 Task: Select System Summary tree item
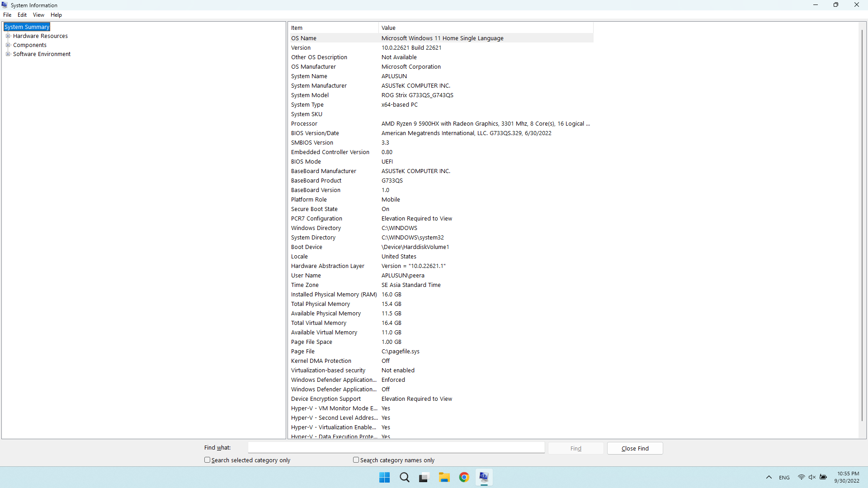(x=27, y=27)
